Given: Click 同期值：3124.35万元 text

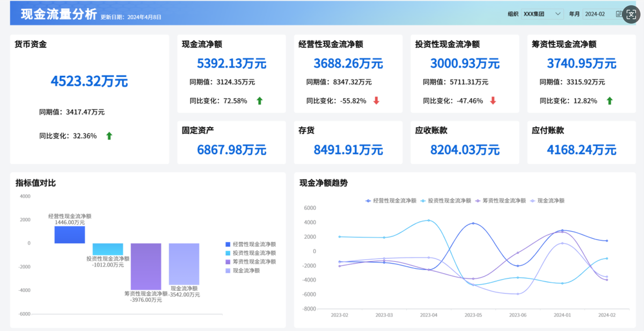Looking at the screenshot, I should pyautogui.click(x=222, y=82).
